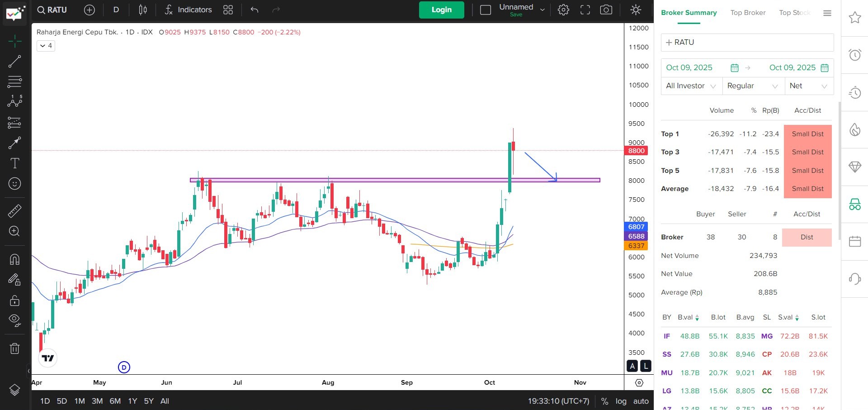Open the Regular market type dropdown
The height and width of the screenshot is (410, 868).
752,86
